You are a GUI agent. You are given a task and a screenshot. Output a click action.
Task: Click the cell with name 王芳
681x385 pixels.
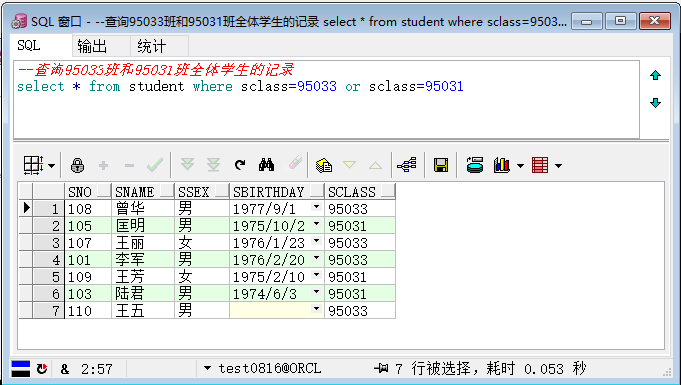pyautogui.click(x=143, y=276)
